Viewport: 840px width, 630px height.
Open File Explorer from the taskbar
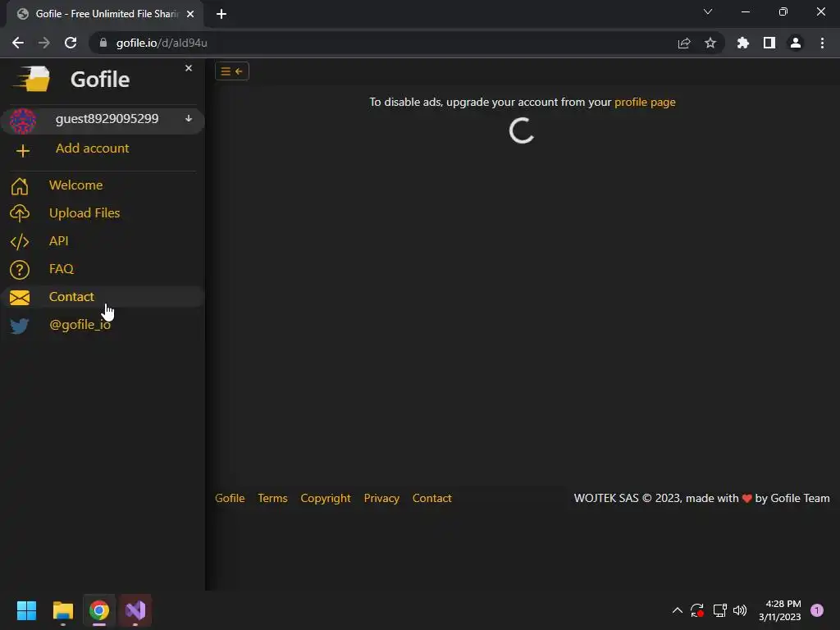[x=62, y=610]
